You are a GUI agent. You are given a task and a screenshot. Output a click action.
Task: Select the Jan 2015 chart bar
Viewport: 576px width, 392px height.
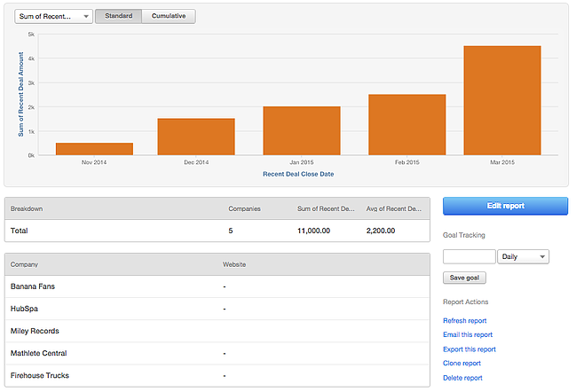pos(301,130)
